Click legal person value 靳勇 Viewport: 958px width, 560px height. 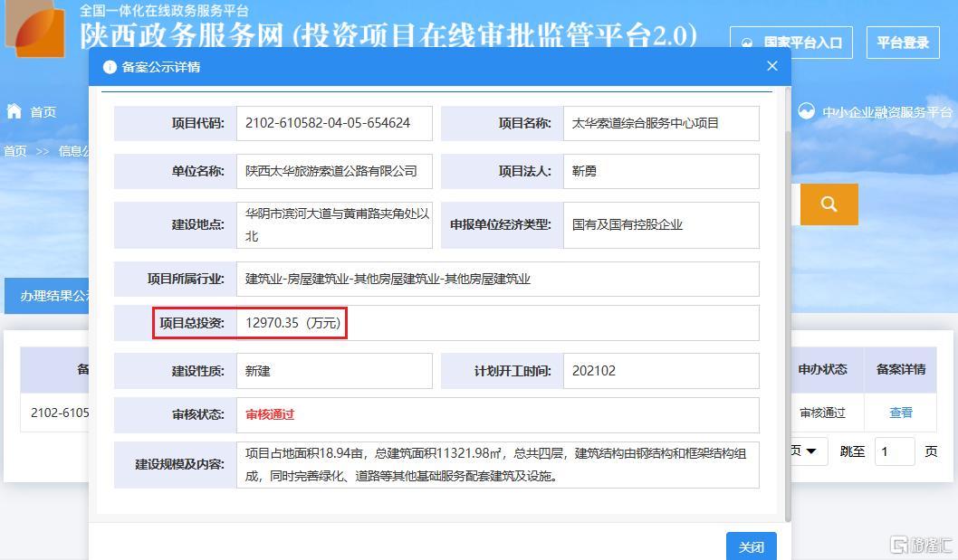click(x=584, y=171)
